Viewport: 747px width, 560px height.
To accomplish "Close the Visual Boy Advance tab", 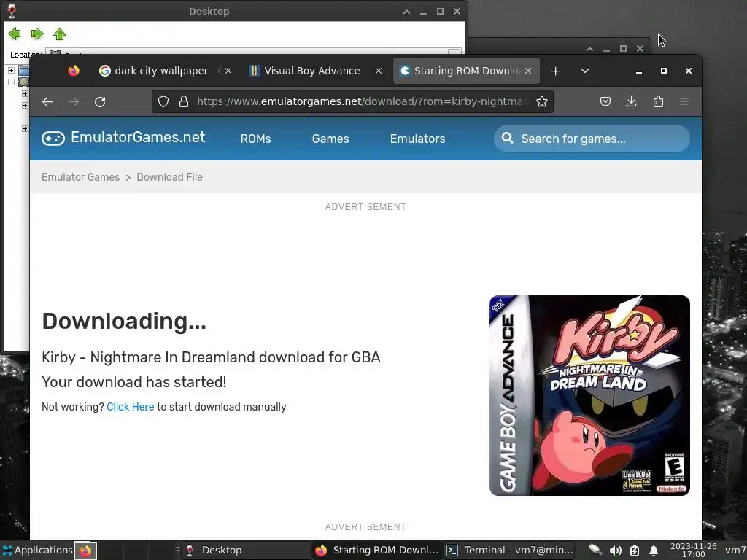I will [x=379, y=71].
